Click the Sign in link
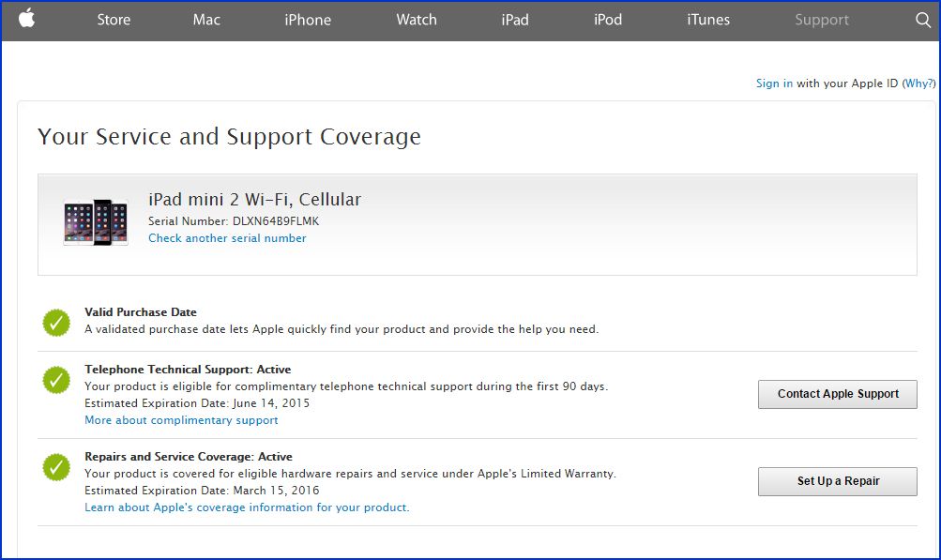The height and width of the screenshot is (560, 941). pyautogui.click(x=774, y=83)
